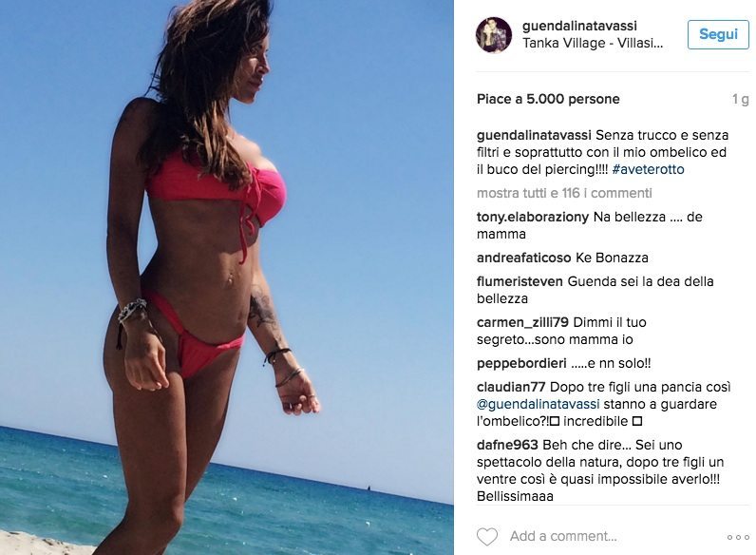756x555 pixels.
Task: Open claudian77 commenter profile
Action: (x=511, y=387)
